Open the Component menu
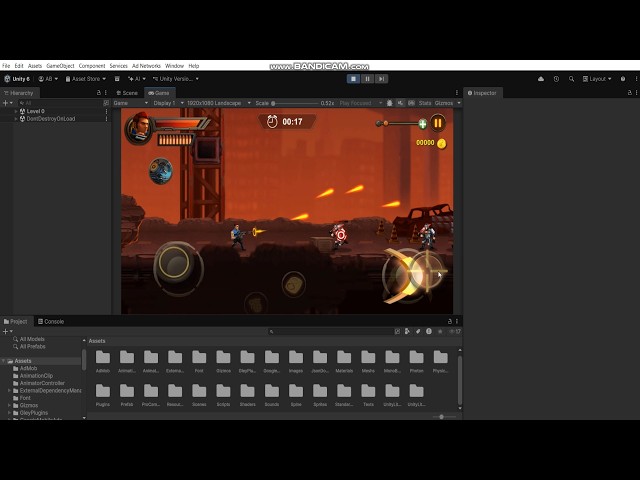 coord(92,66)
